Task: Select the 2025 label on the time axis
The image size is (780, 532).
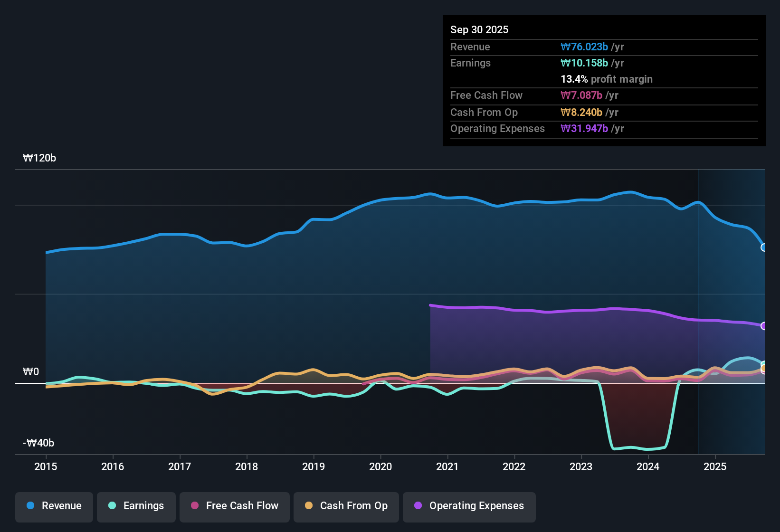Action: tap(715, 467)
